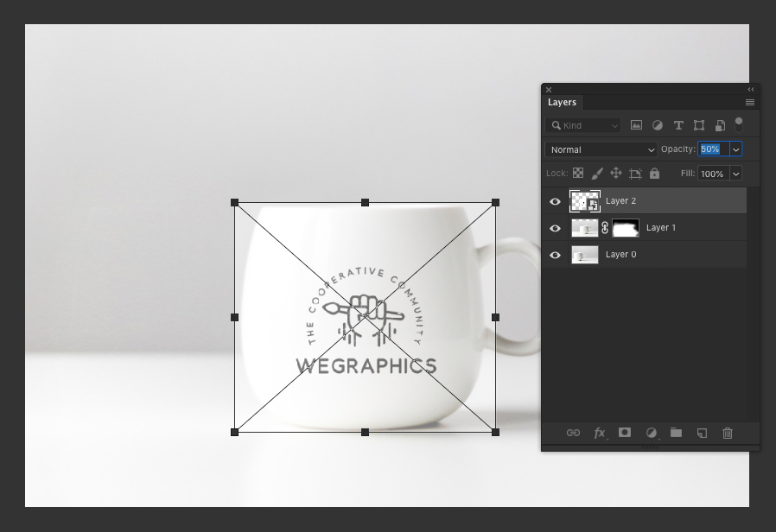The height and width of the screenshot is (532, 776).
Task: Click the lock all padlock icon
Action: (654, 173)
